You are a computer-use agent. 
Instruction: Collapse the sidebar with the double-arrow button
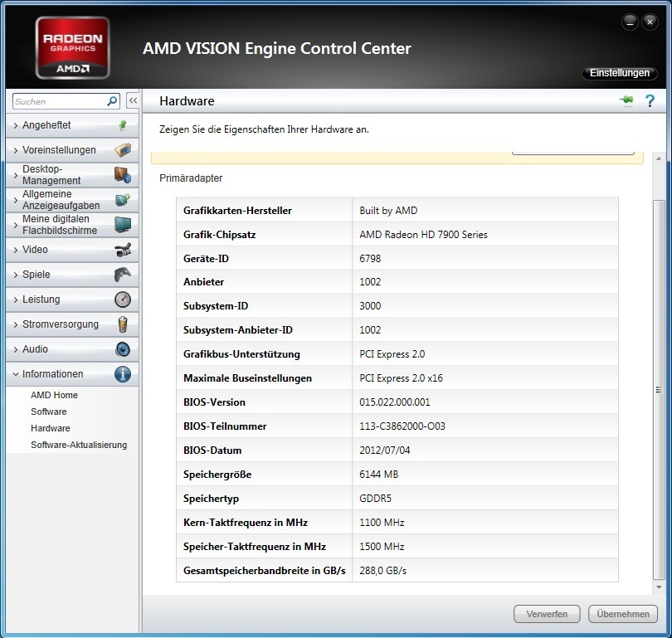[133, 100]
